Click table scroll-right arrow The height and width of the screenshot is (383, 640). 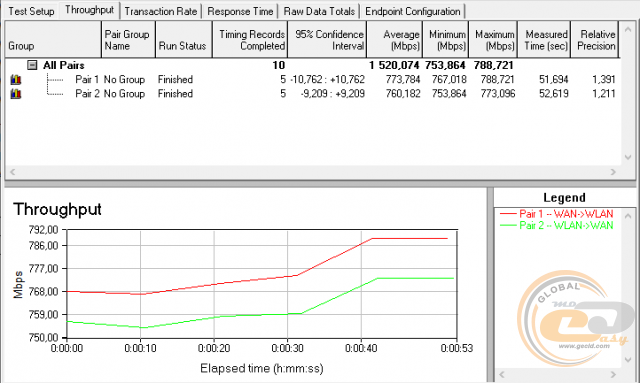613,172
